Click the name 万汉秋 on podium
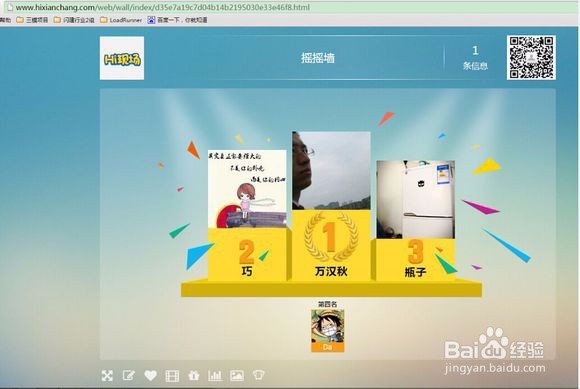This screenshot has height=389, width=580. tap(331, 271)
